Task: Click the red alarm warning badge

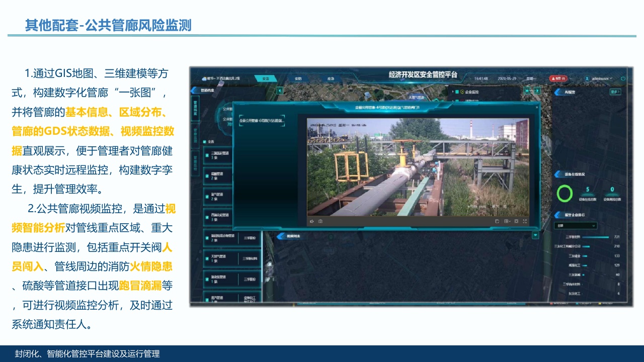Action: point(557,78)
